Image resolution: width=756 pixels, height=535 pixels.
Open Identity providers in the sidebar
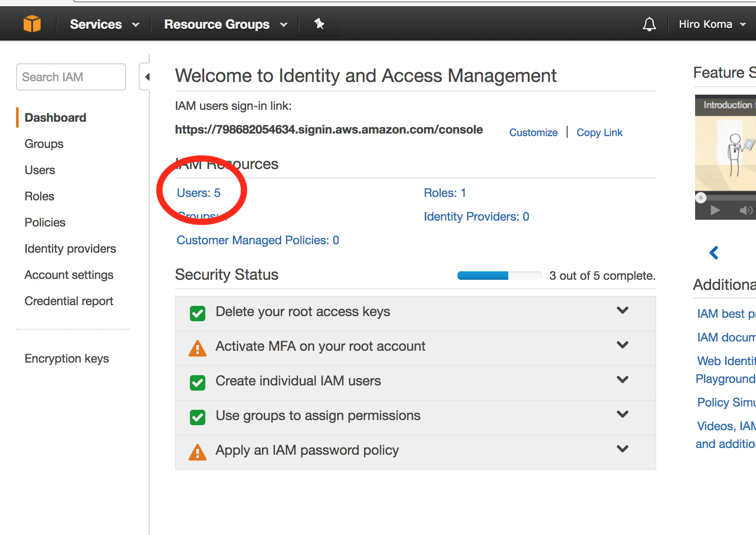70,248
